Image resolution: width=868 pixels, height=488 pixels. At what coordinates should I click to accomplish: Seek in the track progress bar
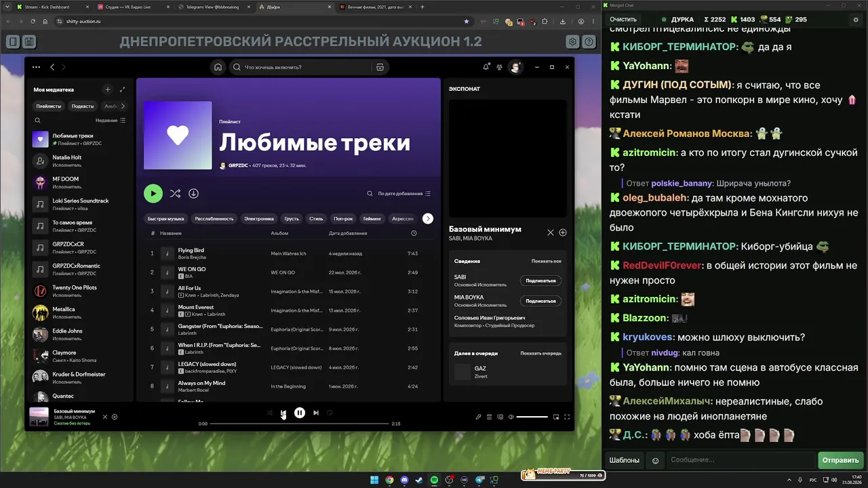299,424
